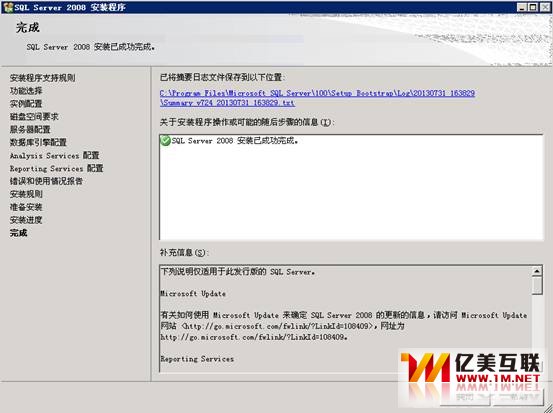Click the green success checkmark icon
Image resolution: width=553 pixels, height=413 pixels.
[165, 140]
